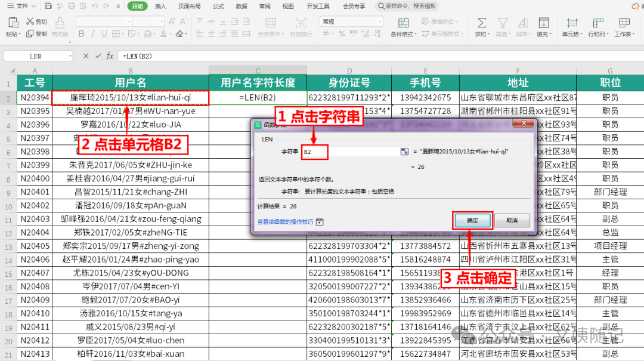Screen dimensions: 644x361
Task: Click the formula bar confirm checkmark
Action: pos(98,56)
